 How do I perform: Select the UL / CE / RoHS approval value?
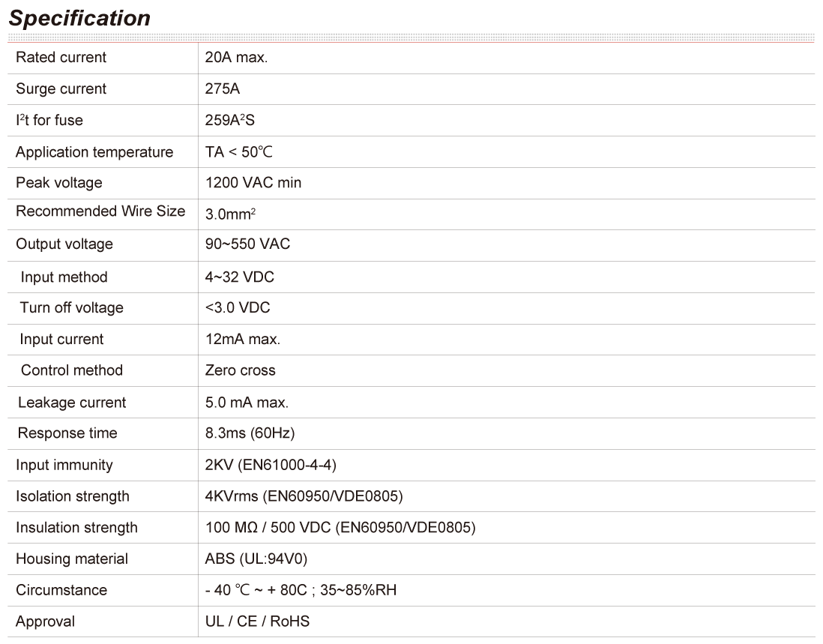pyautogui.click(x=257, y=622)
